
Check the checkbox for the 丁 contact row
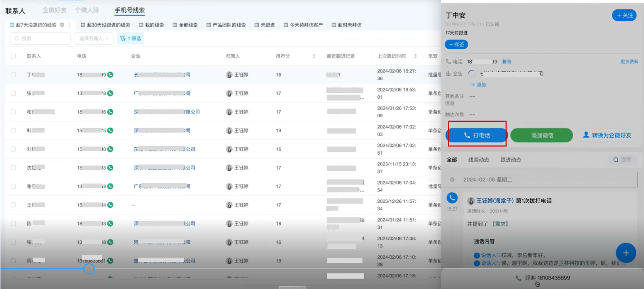14,74
